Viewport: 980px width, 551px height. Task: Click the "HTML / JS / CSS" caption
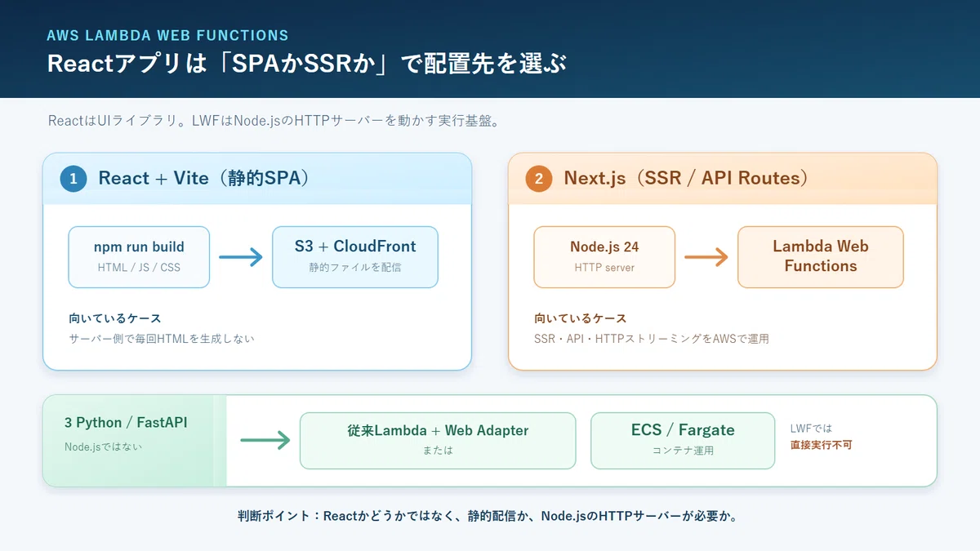(x=139, y=268)
